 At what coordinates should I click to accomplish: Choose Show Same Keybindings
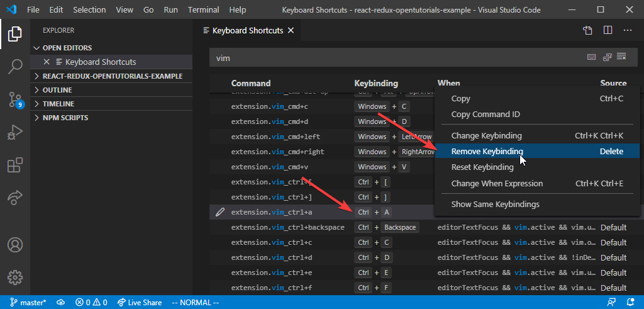pos(537,205)
